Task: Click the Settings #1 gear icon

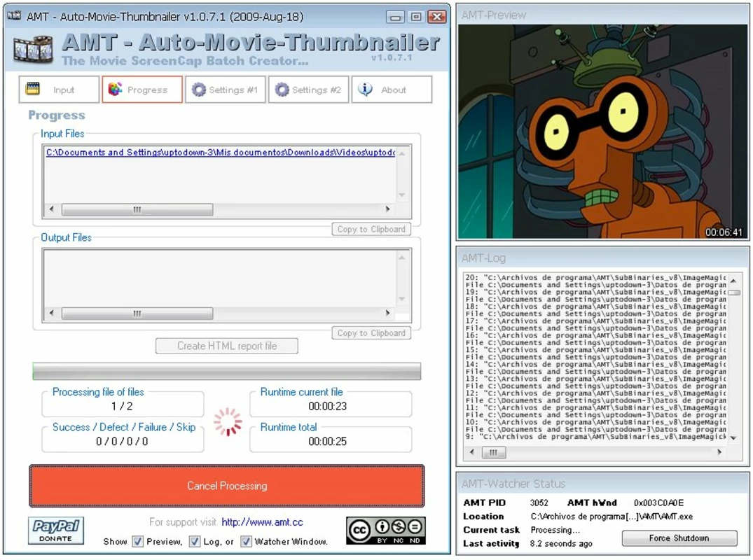Action: [198, 90]
